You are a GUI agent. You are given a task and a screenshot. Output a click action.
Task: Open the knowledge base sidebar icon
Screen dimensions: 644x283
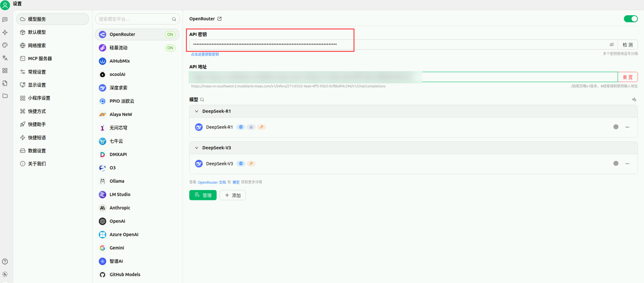5,83
